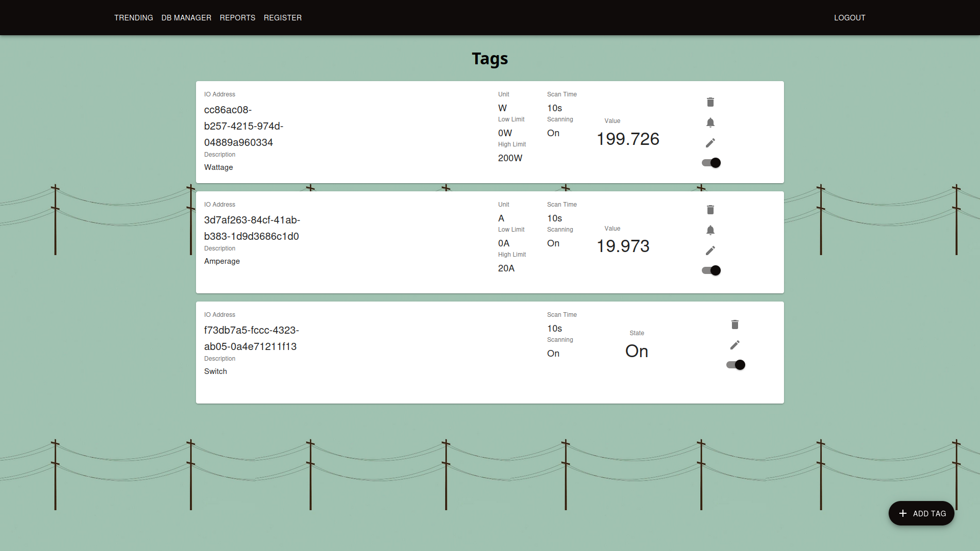The image size is (980, 551).
Task: Toggle scanning switch for Switch tag
Action: [x=736, y=365]
